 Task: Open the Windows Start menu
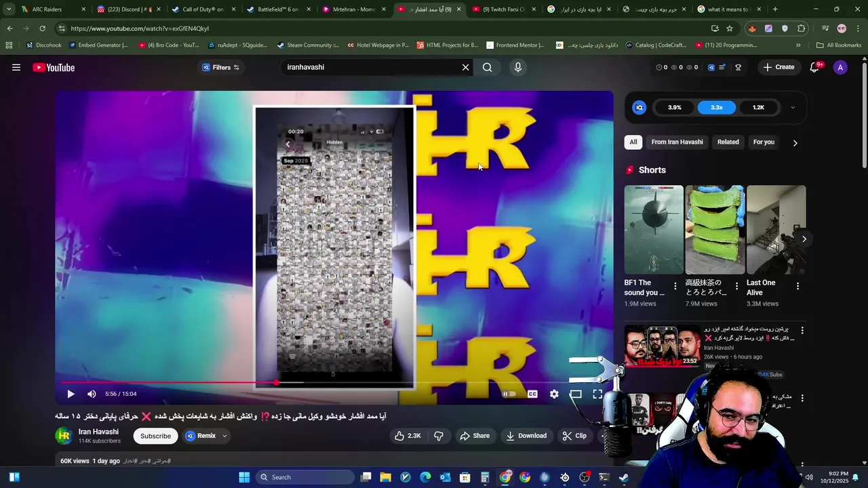click(244, 477)
